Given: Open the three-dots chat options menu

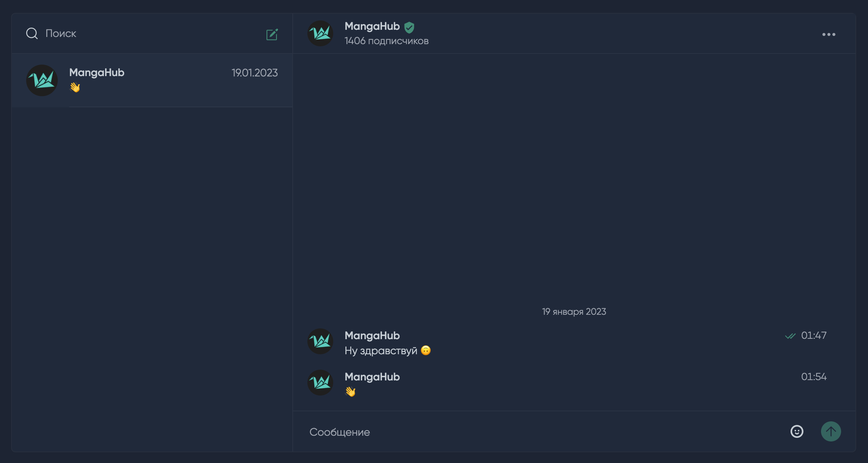Looking at the screenshot, I should (829, 34).
